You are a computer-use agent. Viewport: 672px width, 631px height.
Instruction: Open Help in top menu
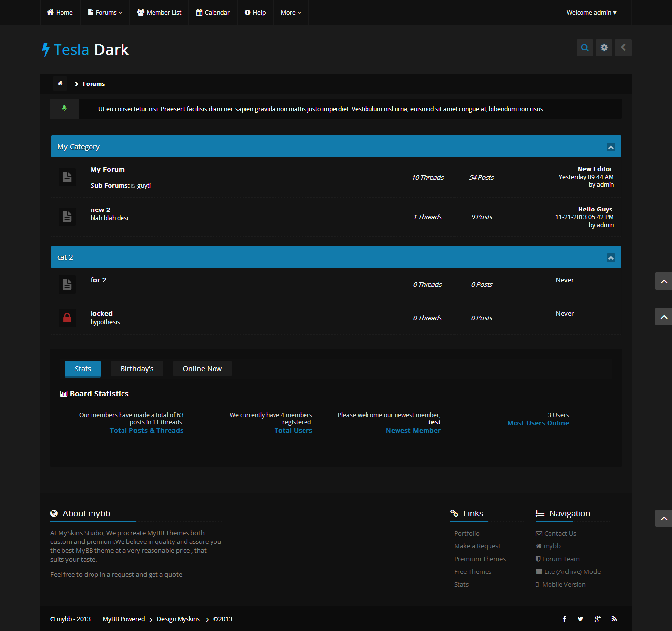point(255,12)
